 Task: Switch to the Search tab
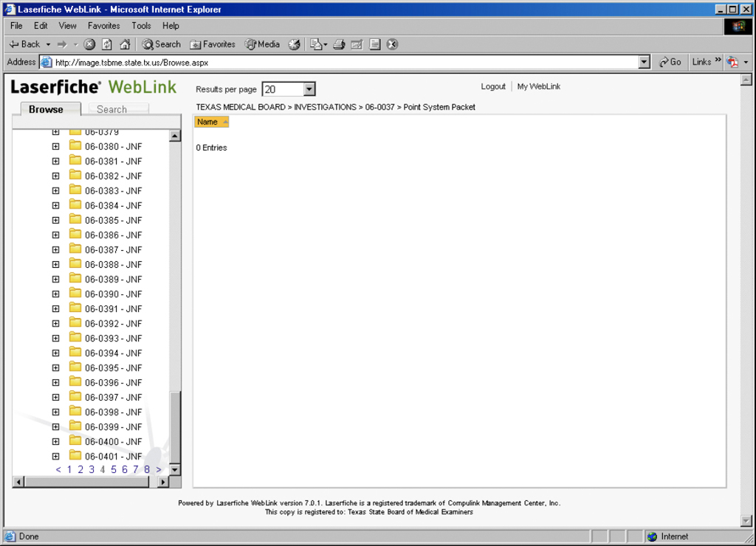[x=111, y=109]
